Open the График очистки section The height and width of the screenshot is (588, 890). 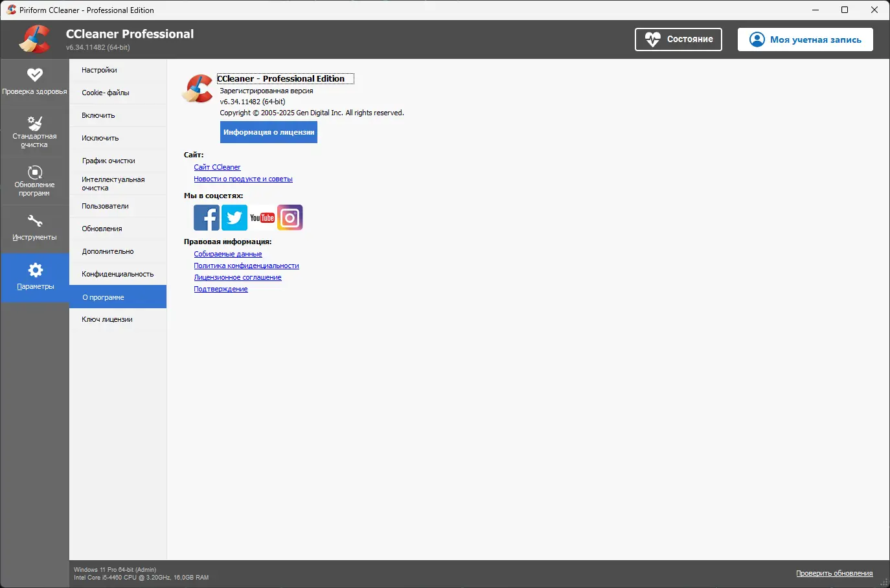(x=118, y=161)
